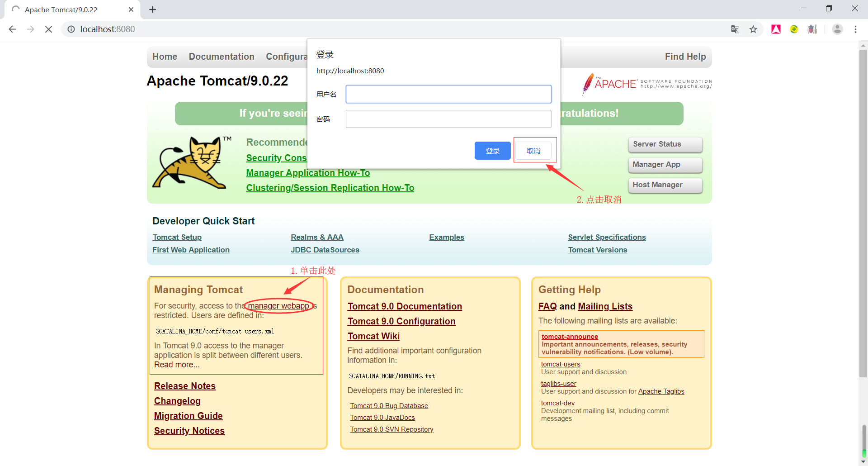Screen dimensions: 868x466
Task: Open the Tomcat Setup link
Action: [x=177, y=237]
